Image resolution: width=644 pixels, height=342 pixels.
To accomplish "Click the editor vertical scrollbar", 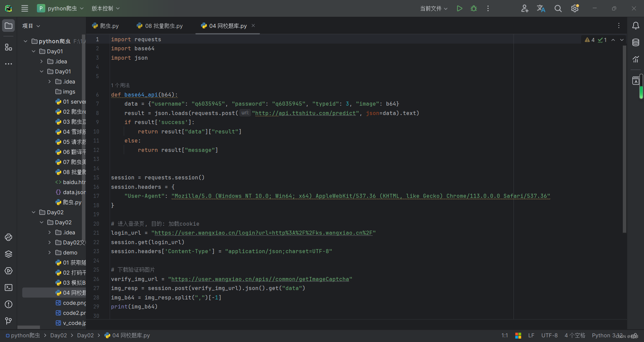I will 624,139.
